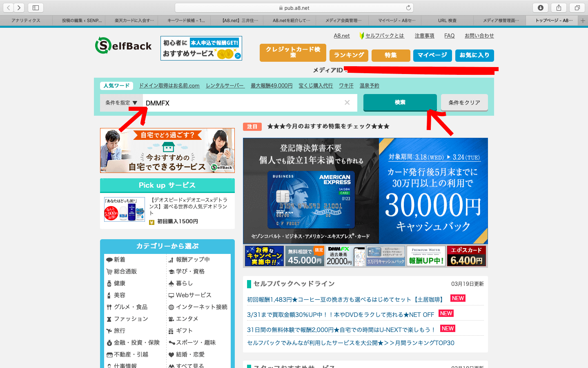This screenshot has height=368, width=588.
Task: Go back with Safari's back arrow
Action: coord(9,8)
